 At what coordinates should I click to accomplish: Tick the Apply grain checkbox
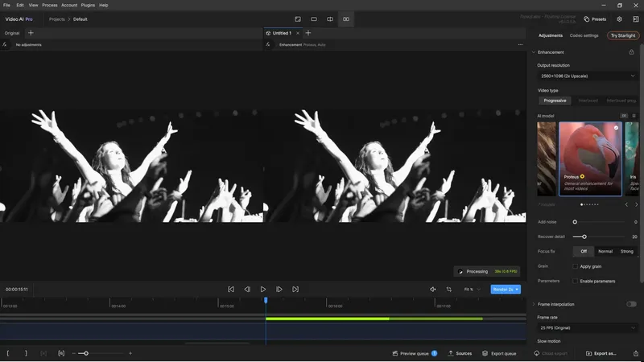tap(576, 266)
